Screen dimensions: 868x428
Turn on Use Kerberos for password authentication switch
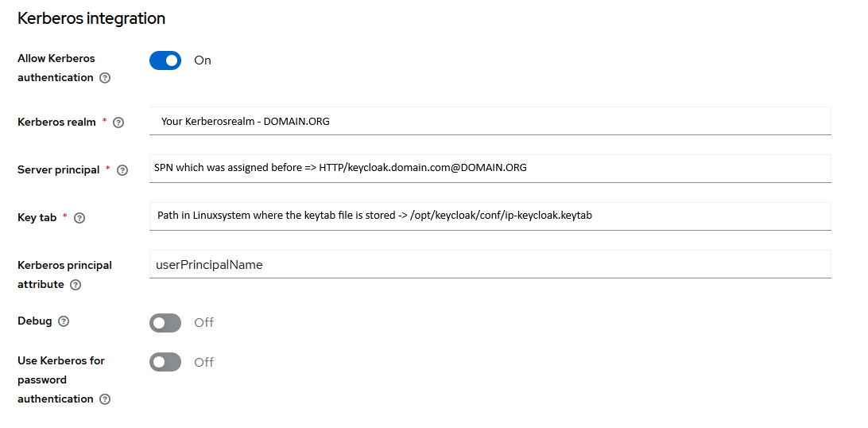(165, 363)
